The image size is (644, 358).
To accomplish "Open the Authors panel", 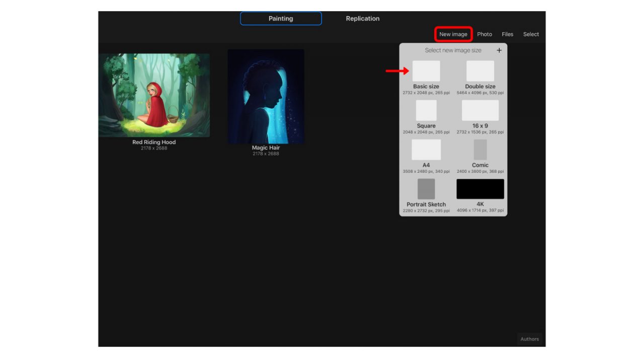I will click(529, 338).
